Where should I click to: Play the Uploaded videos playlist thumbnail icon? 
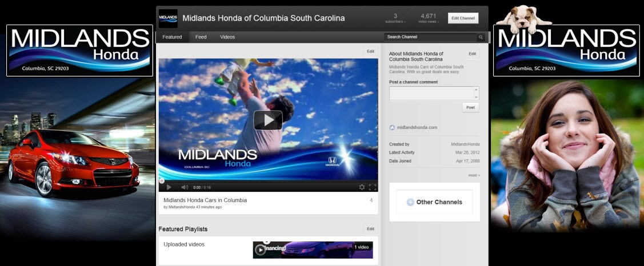pos(259,249)
